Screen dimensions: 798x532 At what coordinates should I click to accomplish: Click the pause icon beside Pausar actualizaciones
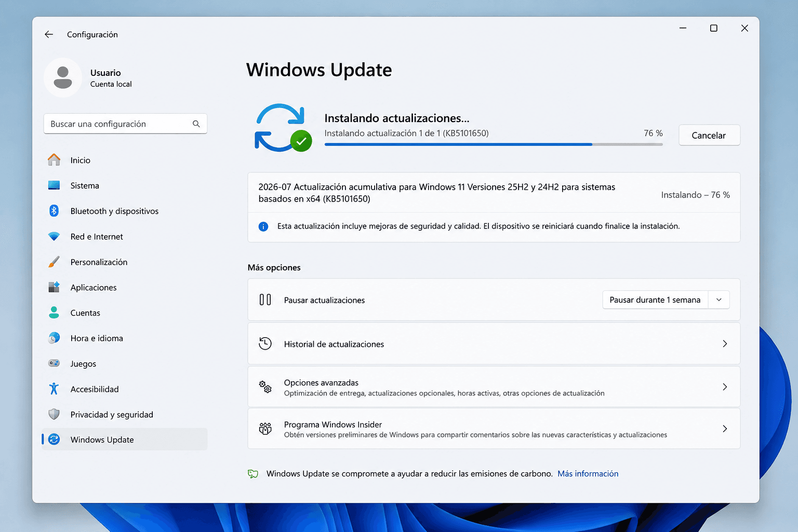tap(265, 300)
